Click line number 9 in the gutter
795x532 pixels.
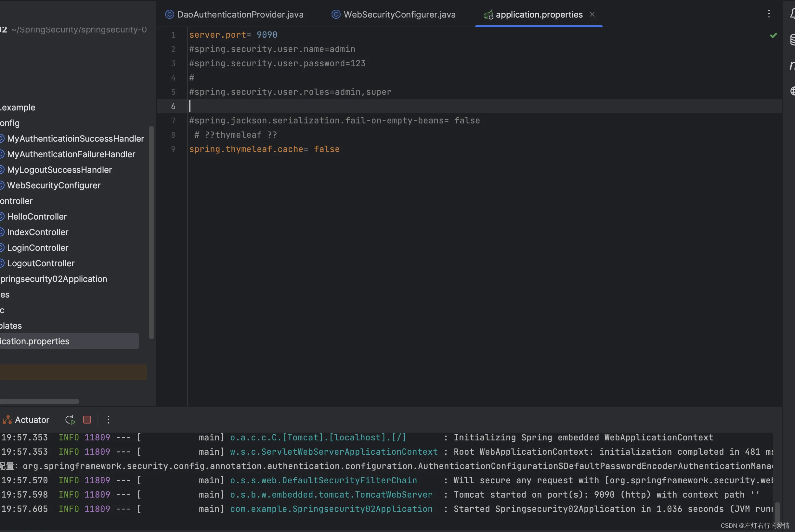tap(173, 149)
